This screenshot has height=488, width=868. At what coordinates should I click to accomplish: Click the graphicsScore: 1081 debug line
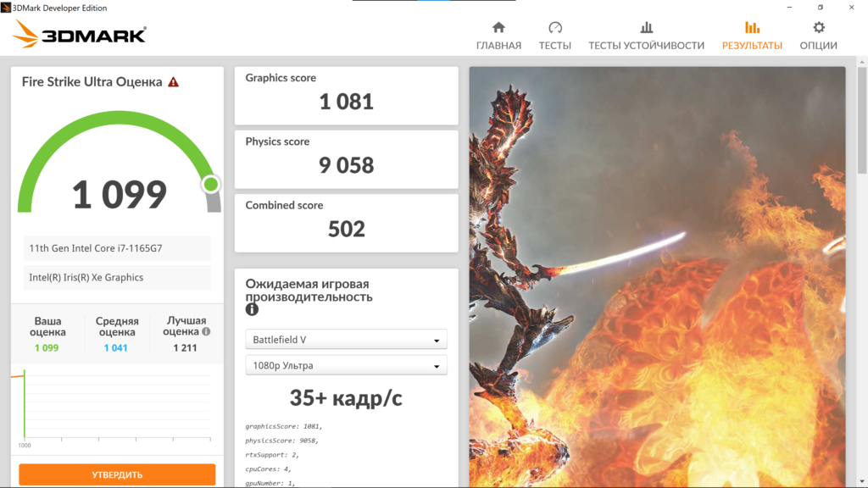click(284, 427)
